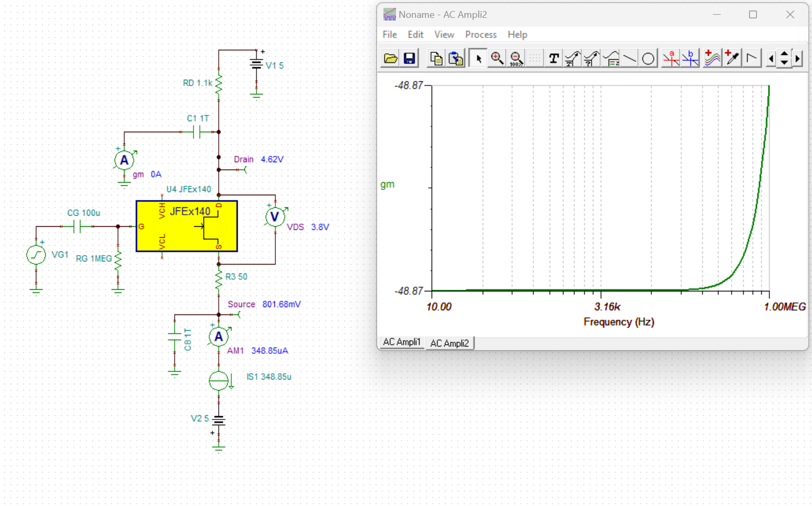Screen dimensions: 812x506
Task: Click the left arrow in toolbar
Action: tap(771, 59)
